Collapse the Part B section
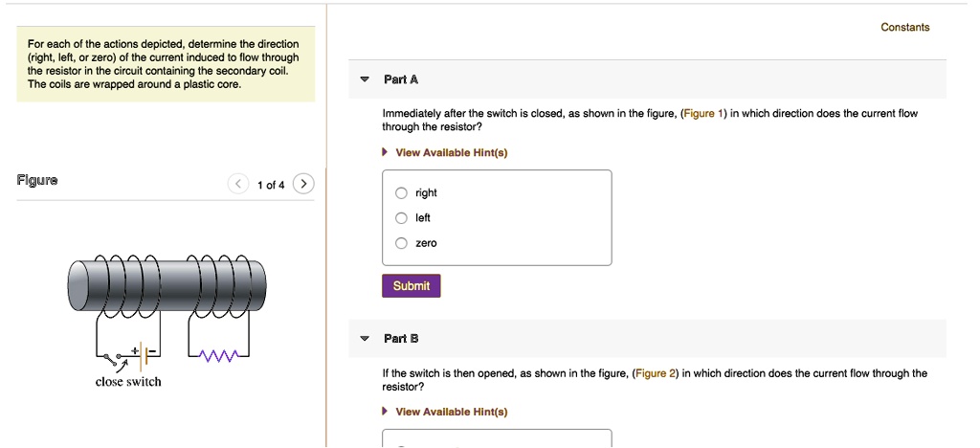The height and width of the screenshot is (448, 980). pos(365,339)
